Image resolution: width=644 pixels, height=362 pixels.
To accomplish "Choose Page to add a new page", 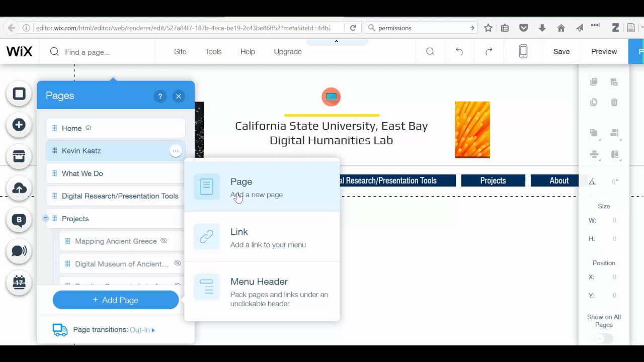I will click(x=262, y=187).
